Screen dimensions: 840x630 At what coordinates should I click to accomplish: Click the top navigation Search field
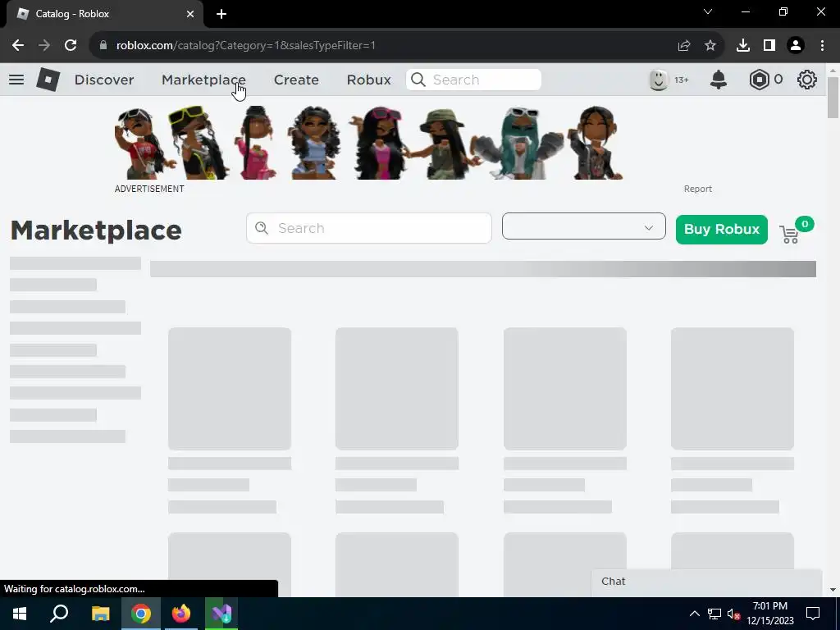pyautogui.click(x=473, y=80)
